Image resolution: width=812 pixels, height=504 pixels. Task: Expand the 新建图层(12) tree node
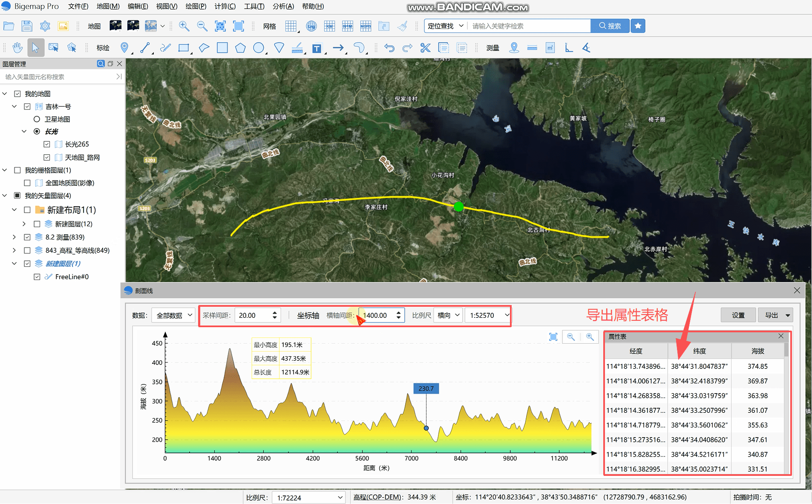[x=24, y=224]
